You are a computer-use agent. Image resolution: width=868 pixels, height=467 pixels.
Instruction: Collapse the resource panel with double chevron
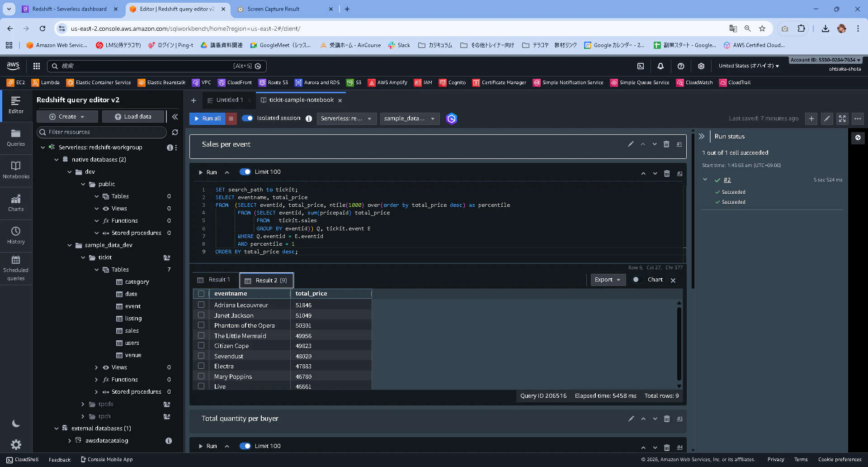[x=175, y=117]
